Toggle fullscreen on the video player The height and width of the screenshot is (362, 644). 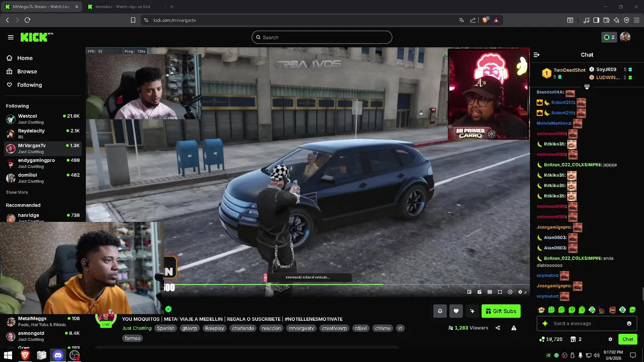[500, 292]
